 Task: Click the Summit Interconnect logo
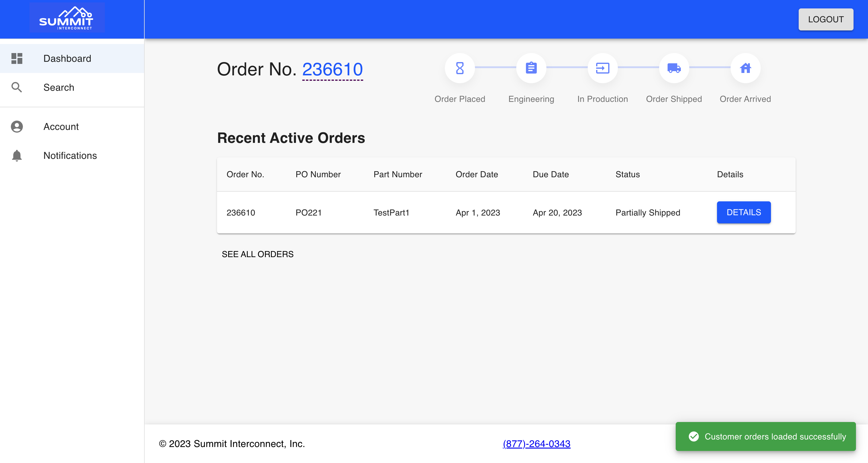67,17
